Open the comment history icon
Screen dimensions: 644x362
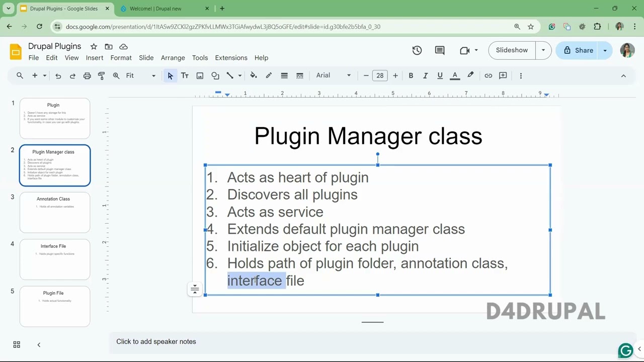[x=440, y=50]
